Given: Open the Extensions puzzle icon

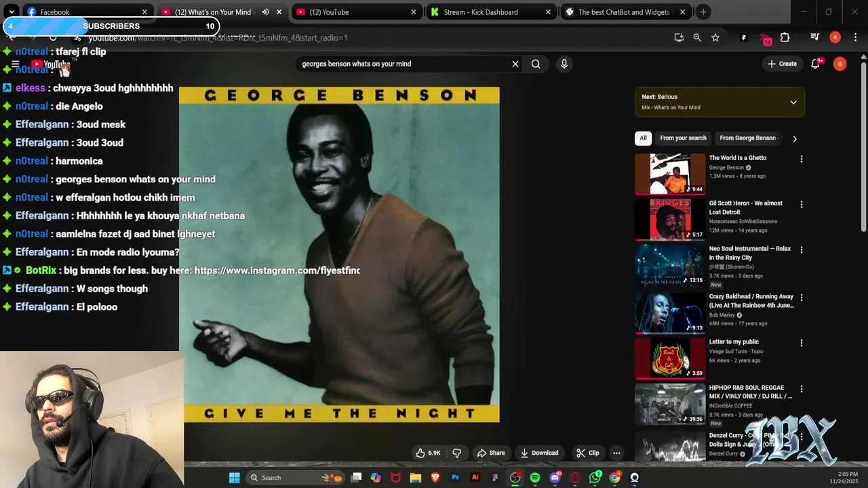Looking at the screenshot, I should [785, 37].
